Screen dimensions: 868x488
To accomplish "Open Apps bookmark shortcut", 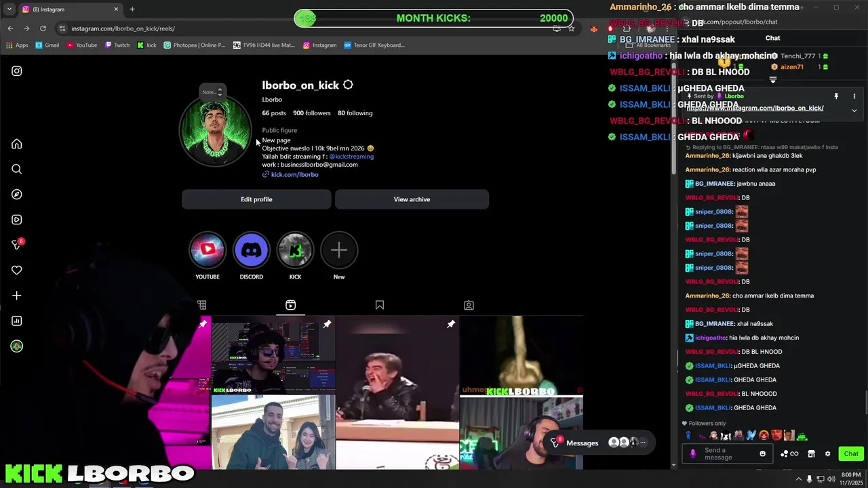I will [x=18, y=45].
